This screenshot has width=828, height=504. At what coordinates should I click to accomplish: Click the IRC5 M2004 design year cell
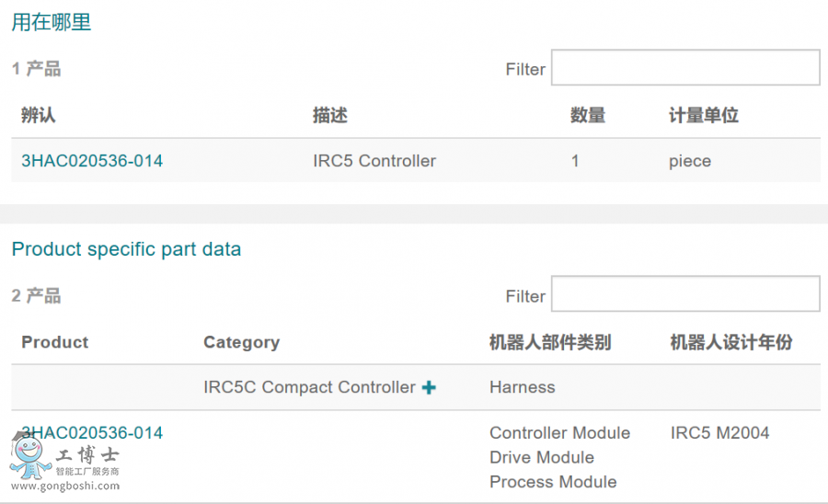[720, 433]
